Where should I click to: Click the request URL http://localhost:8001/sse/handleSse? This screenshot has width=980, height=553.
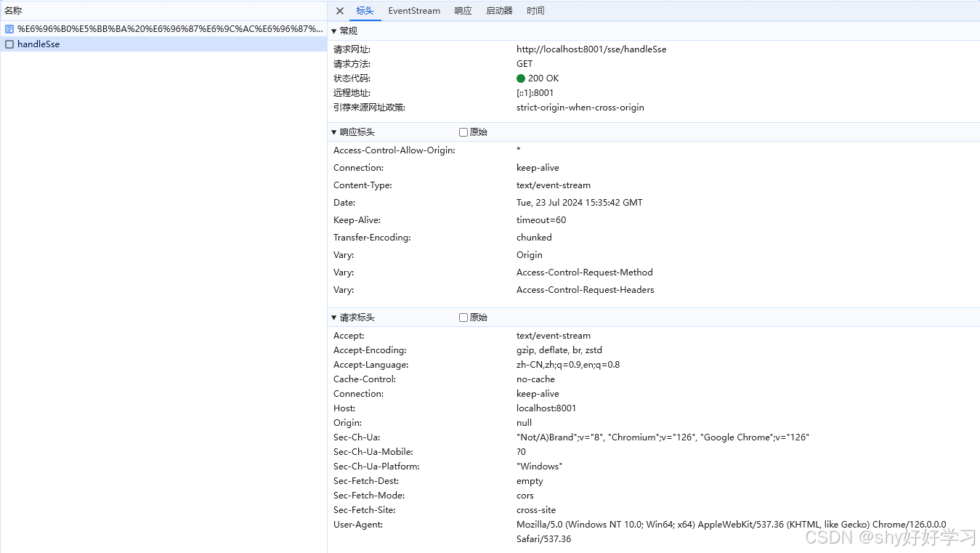point(591,49)
